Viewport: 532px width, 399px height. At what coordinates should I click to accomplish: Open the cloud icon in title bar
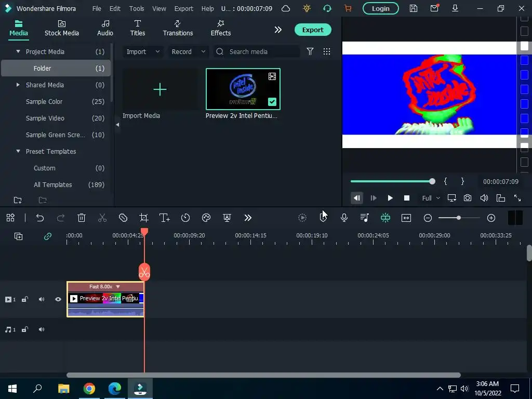(286, 8)
